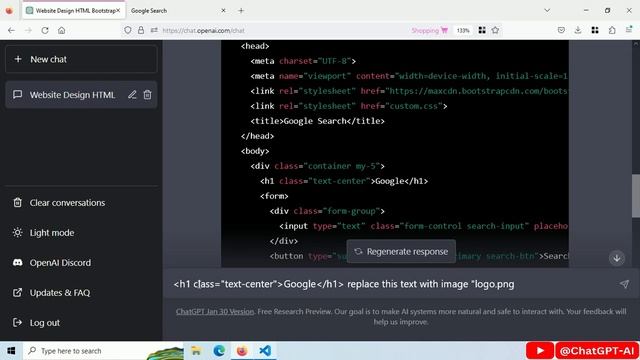The height and width of the screenshot is (360, 640).
Task: Go back in browser history
Action: click(x=11, y=30)
